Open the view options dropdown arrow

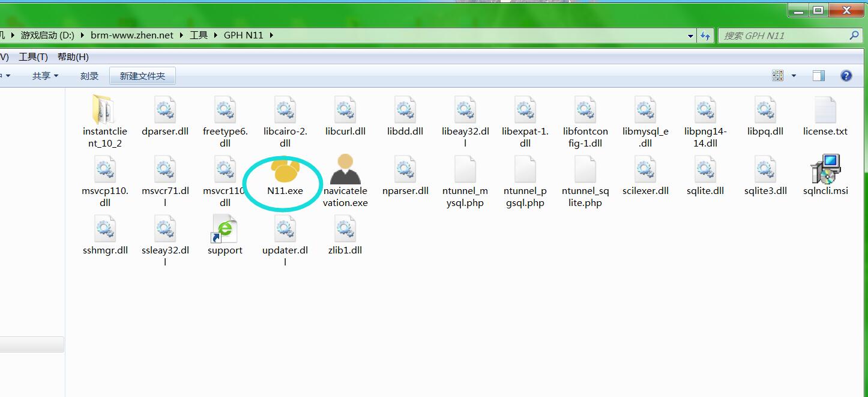(x=794, y=76)
